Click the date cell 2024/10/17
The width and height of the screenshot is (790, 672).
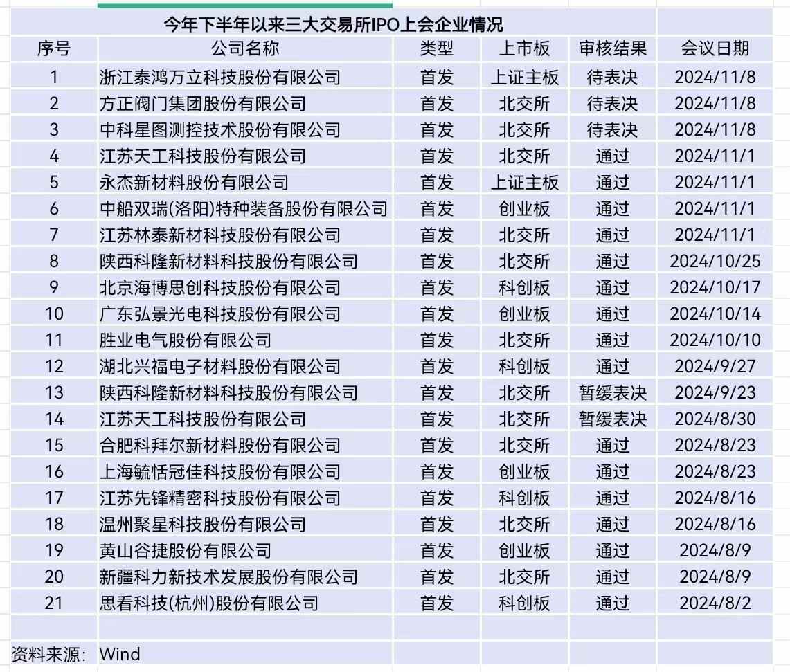[715, 287]
